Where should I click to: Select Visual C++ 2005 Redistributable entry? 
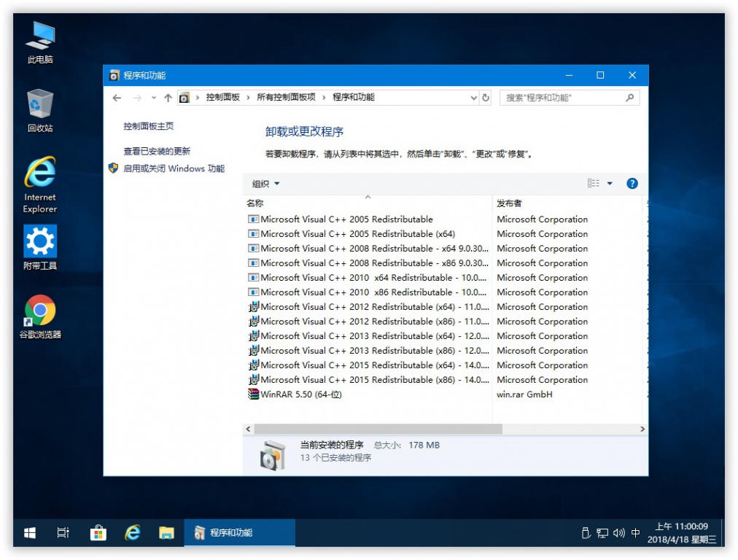click(346, 219)
